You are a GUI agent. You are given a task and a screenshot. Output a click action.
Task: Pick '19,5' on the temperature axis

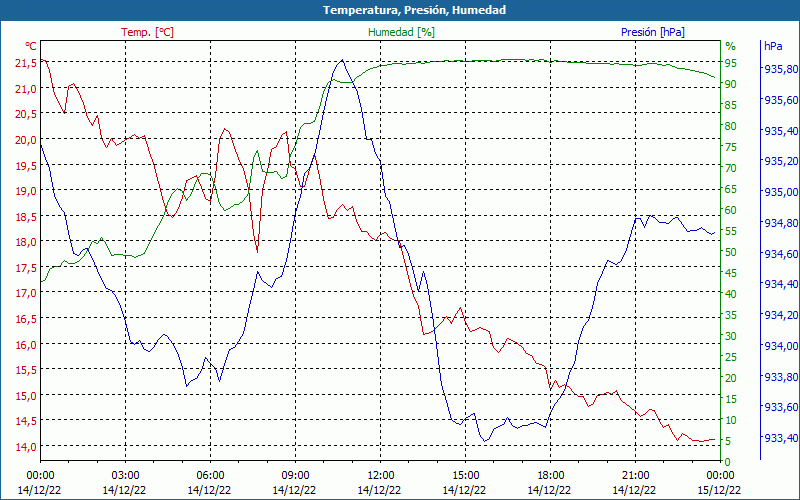[27, 165]
